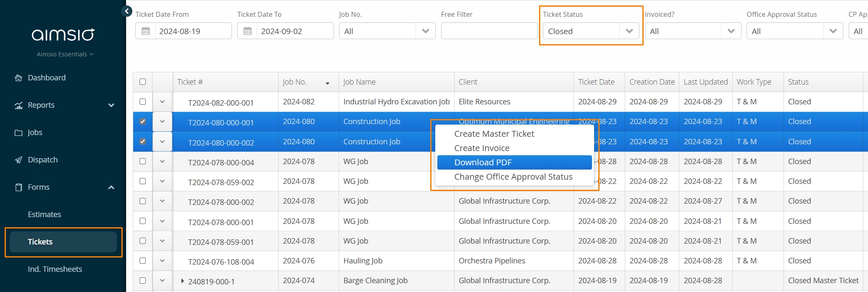The image size is (868, 292).
Task: Open row actions for T2024-080-000-002
Action: [162, 142]
